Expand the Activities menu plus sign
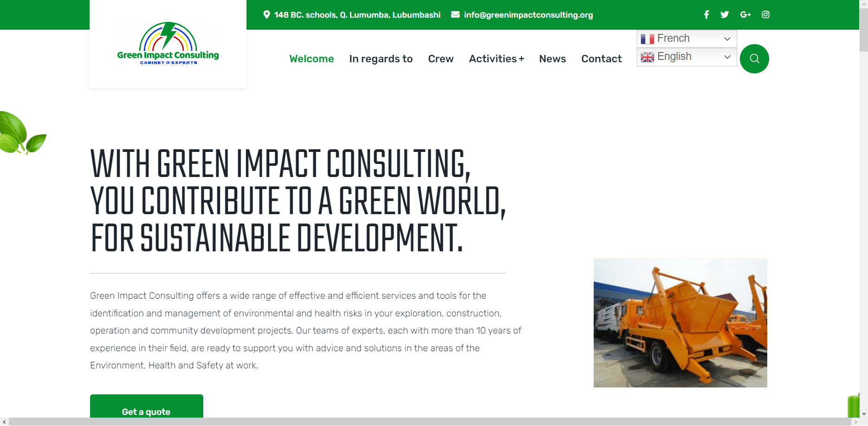The height and width of the screenshot is (426, 868). pyautogui.click(x=522, y=59)
